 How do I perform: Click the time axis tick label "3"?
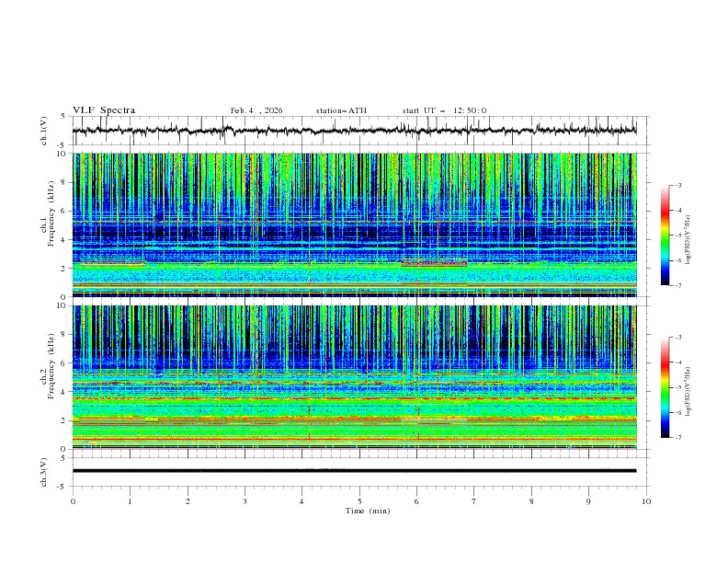click(x=245, y=501)
